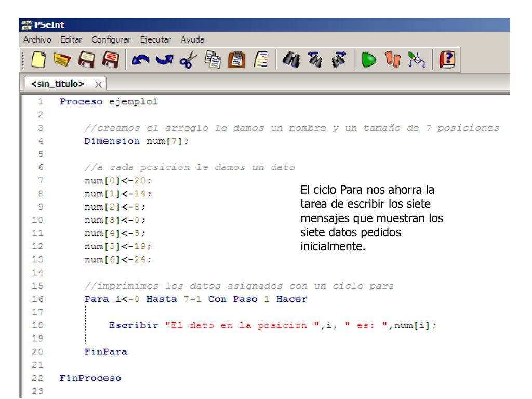
Task: Find next with the right-arrow binoculars
Action: tap(339, 60)
